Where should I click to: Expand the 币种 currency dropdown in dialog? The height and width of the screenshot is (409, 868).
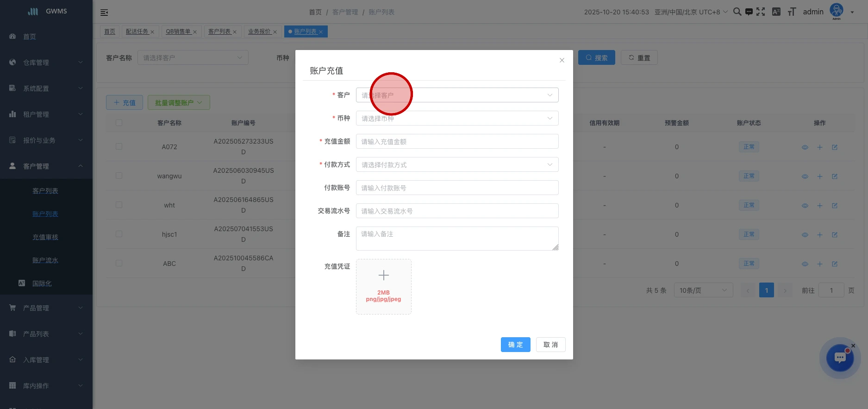point(457,118)
